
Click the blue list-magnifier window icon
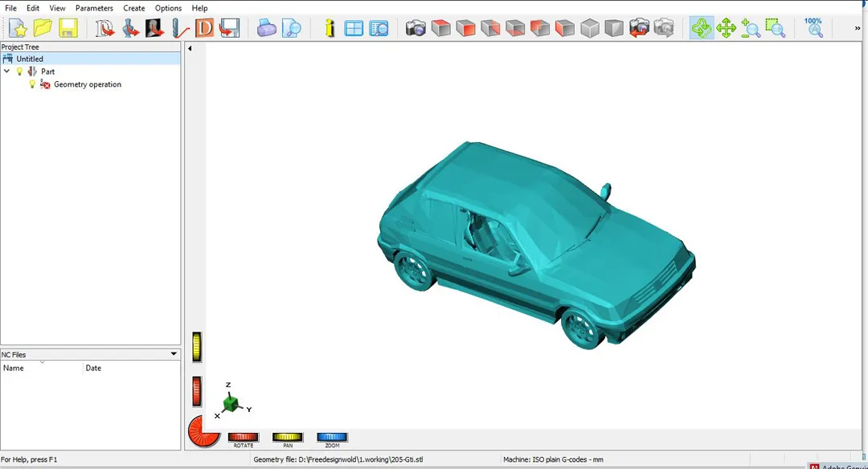click(x=379, y=27)
